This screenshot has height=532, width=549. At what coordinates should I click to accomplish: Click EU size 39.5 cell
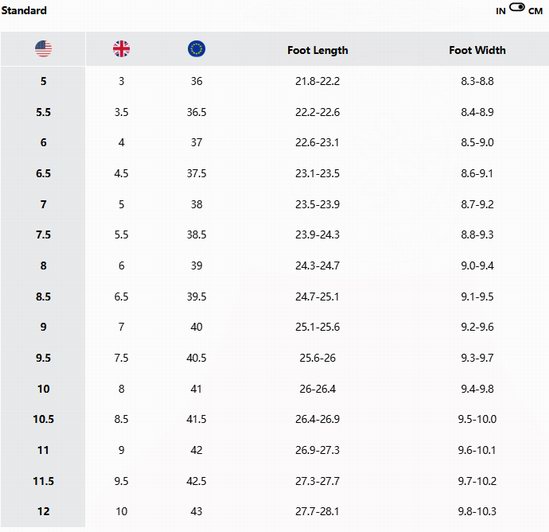(196, 297)
